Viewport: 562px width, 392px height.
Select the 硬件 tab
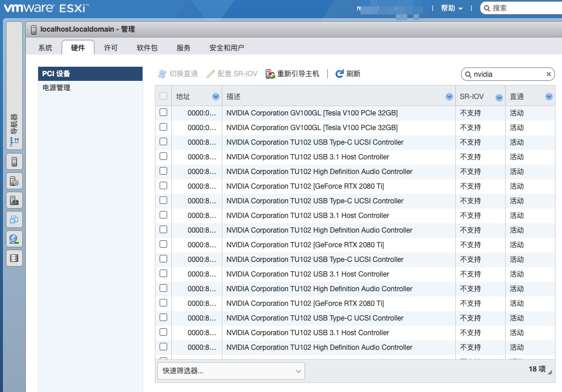(78, 47)
